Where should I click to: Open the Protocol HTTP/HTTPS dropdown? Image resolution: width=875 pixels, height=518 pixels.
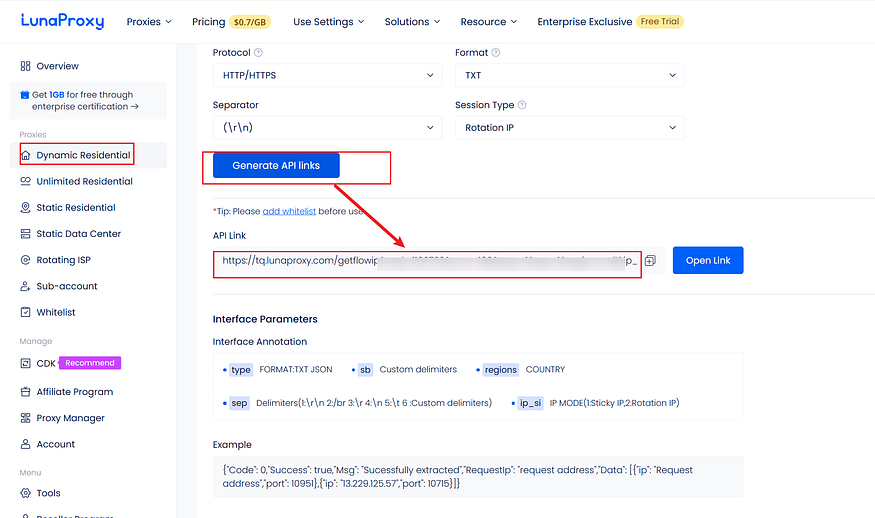click(x=327, y=75)
